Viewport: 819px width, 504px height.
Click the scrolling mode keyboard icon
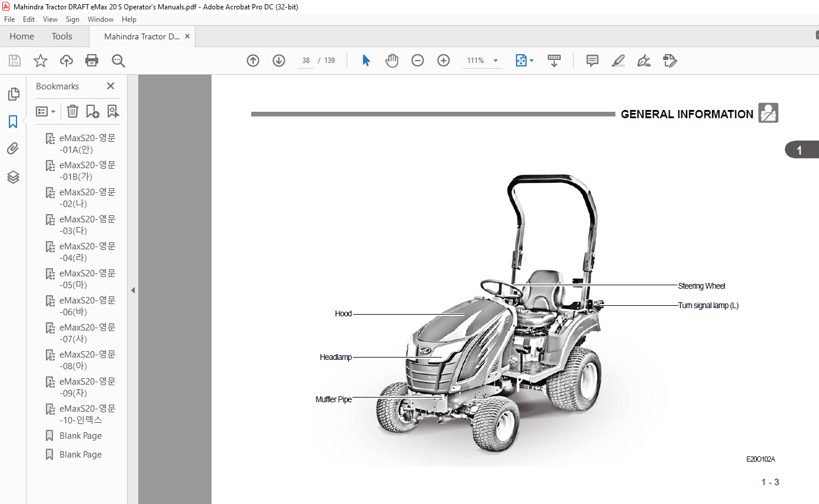coord(554,61)
